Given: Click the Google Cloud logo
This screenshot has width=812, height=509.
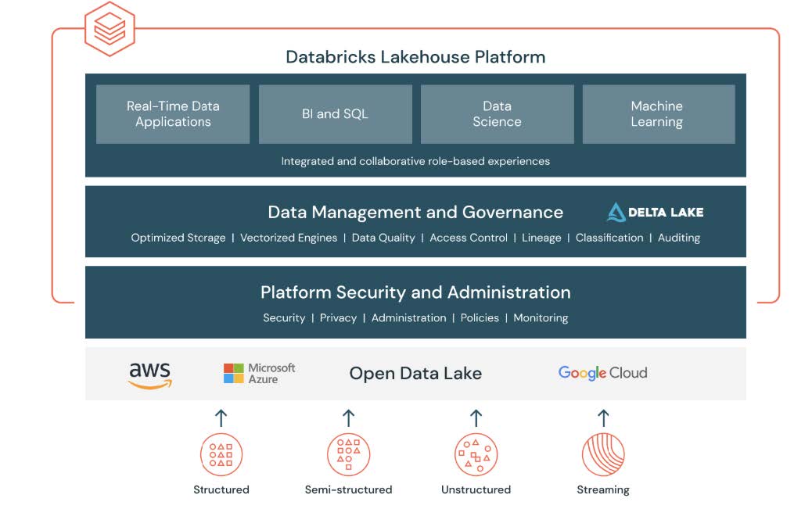Looking at the screenshot, I should (x=603, y=373).
